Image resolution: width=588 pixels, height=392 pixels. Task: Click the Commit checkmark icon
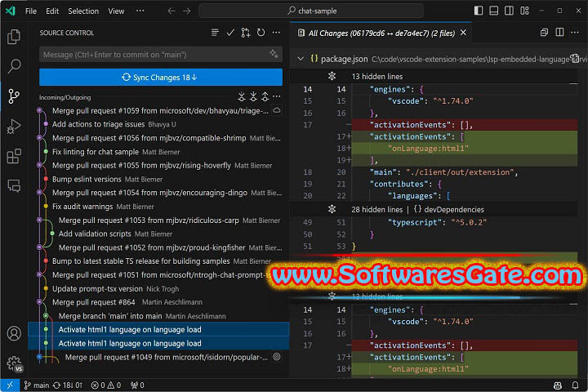tap(230, 33)
